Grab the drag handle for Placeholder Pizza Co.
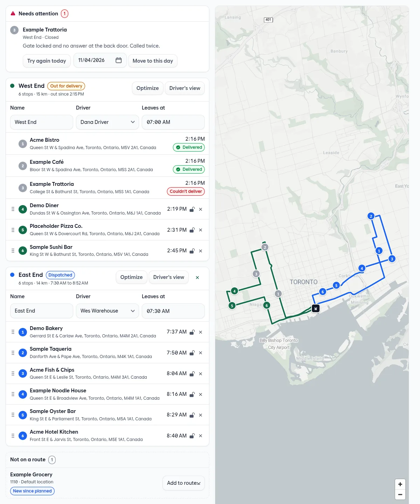The image size is (420, 504). pos(13,230)
